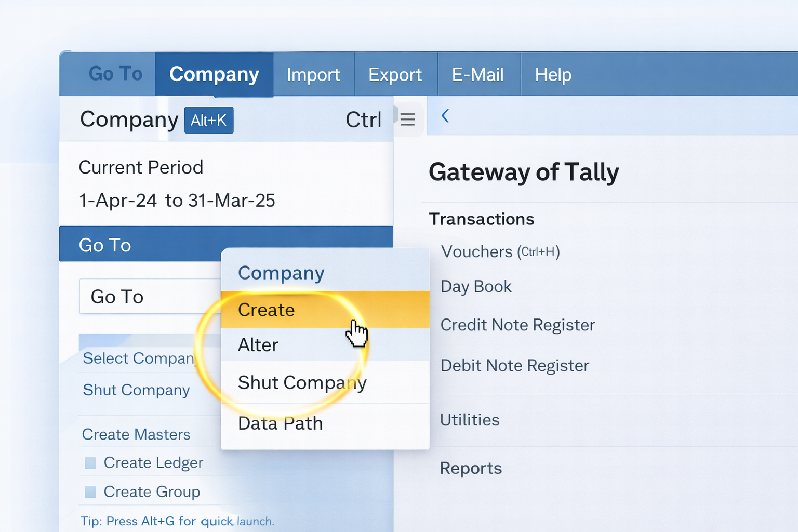This screenshot has width=798, height=532.
Task: Click the Alt+K shortcut badge
Action: [x=209, y=120]
